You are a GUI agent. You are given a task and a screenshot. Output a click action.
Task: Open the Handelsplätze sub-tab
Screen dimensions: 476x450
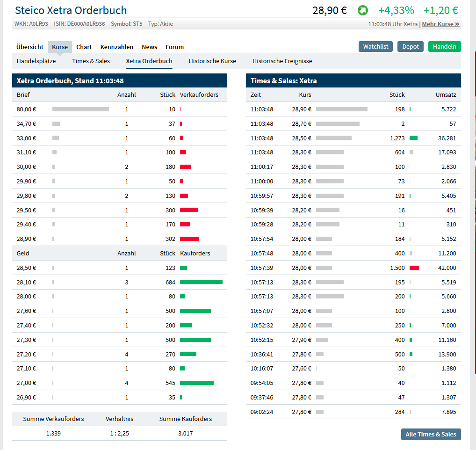click(x=36, y=61)
